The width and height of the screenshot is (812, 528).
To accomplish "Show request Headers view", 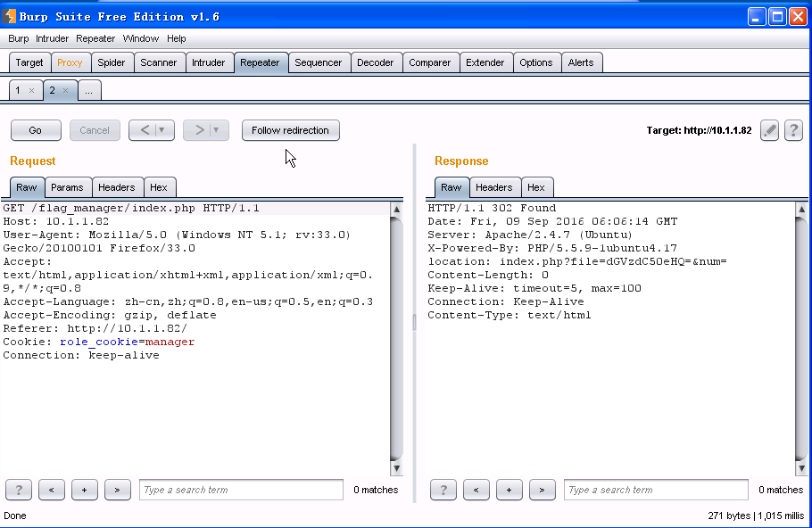I will [117, 187].
